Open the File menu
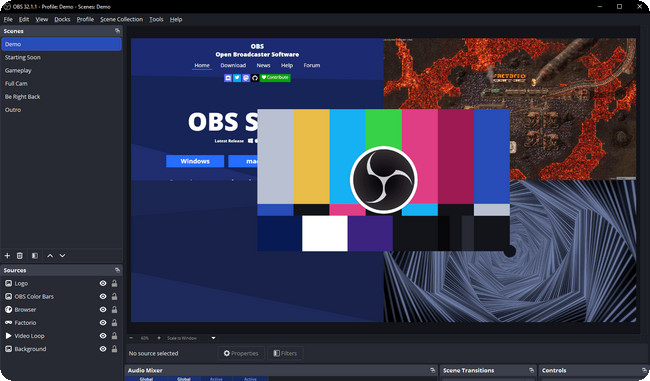 click(x=8, y=19)
